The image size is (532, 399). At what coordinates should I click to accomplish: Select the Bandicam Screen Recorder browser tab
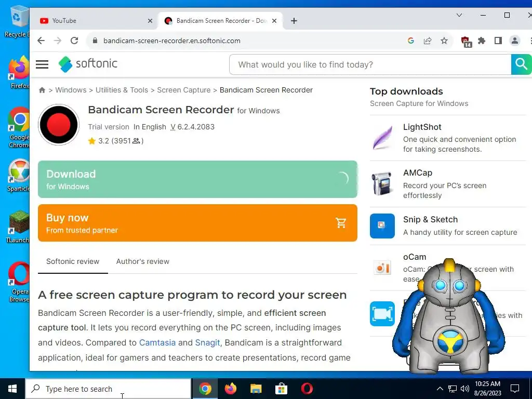click(220, 21)
